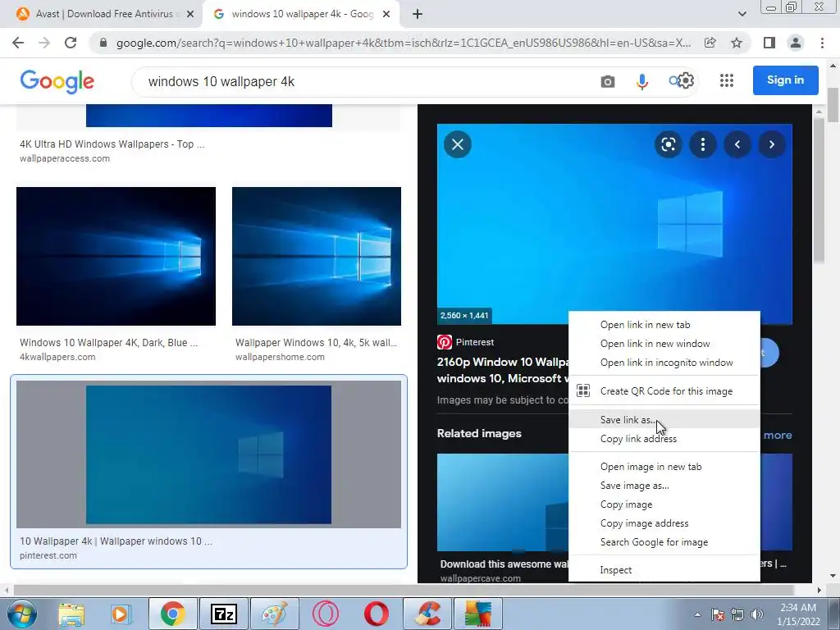Viewport: 840px width, 630px height.
Task: Click the search magnifier icon
Action: (673, 81)
